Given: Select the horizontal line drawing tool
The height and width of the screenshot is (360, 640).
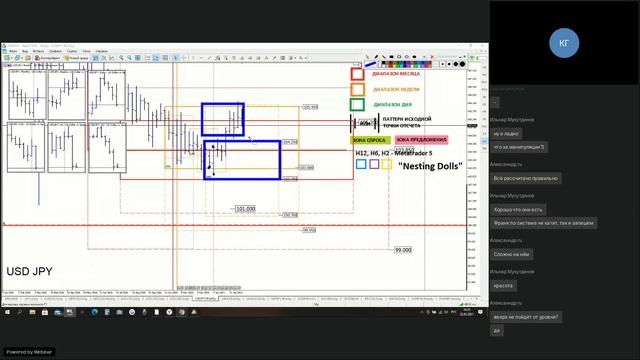Looking at the screenshot, I should (x=202, y=58).
